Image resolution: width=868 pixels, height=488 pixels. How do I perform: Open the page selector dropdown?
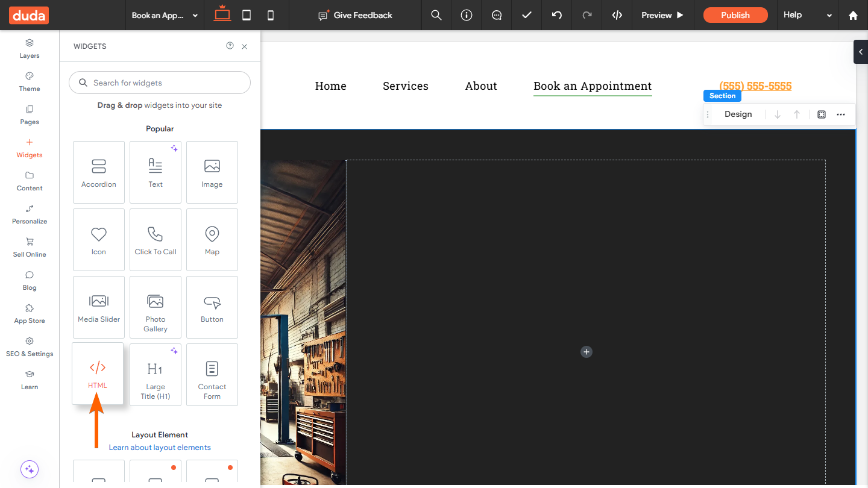click(165, 15)
